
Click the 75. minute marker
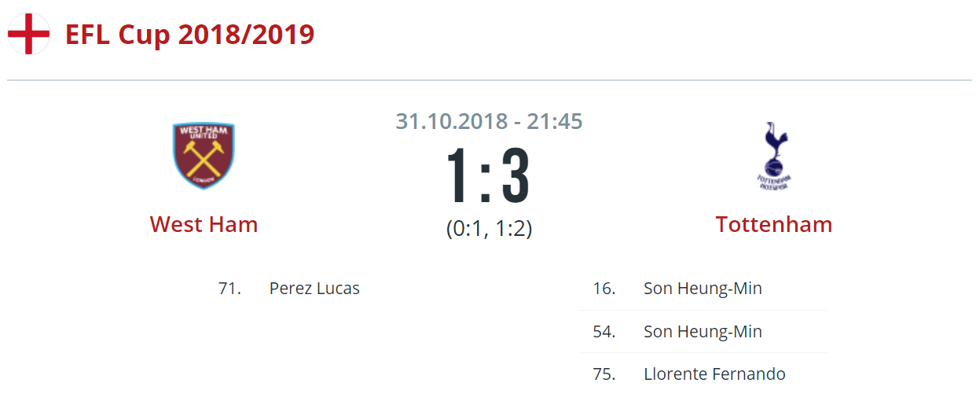pyautogui.click(x=604, y=374)
